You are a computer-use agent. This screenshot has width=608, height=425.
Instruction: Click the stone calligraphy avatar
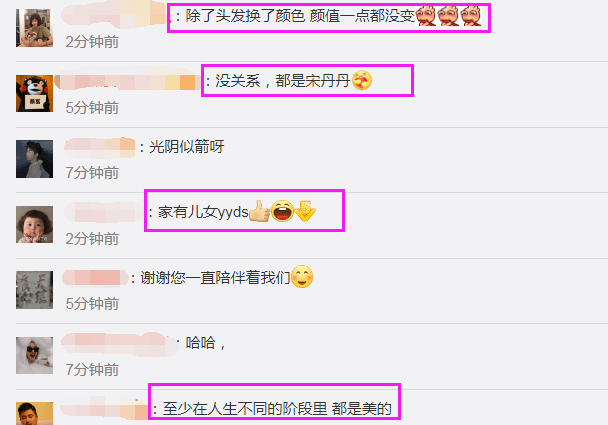pyautogui.click(x=34, y=290)
